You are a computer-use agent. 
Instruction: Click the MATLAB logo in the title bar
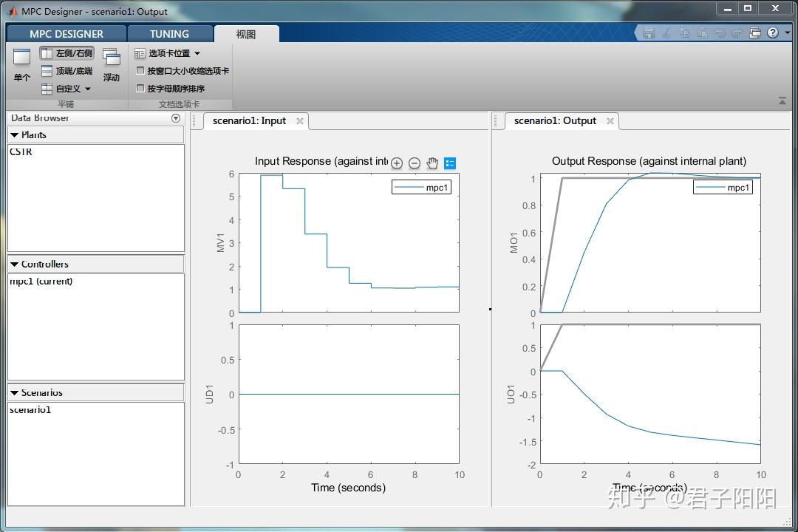tap(13, 11)
